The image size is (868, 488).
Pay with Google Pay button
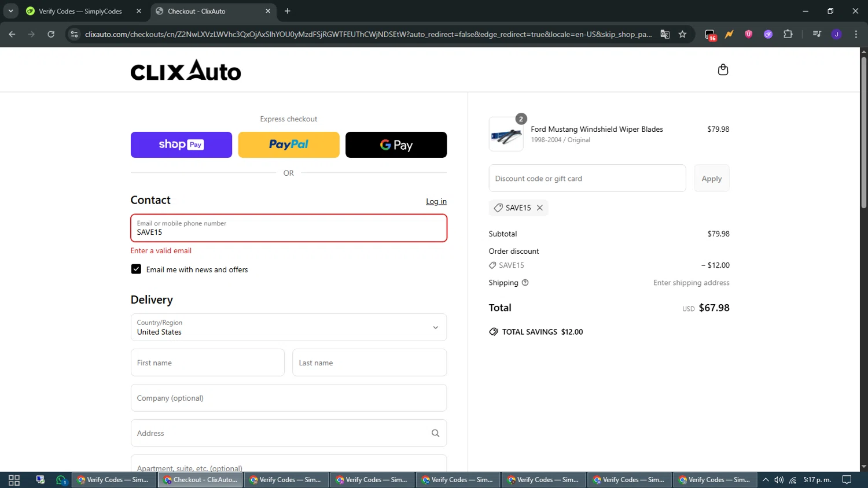click(396, 145)
